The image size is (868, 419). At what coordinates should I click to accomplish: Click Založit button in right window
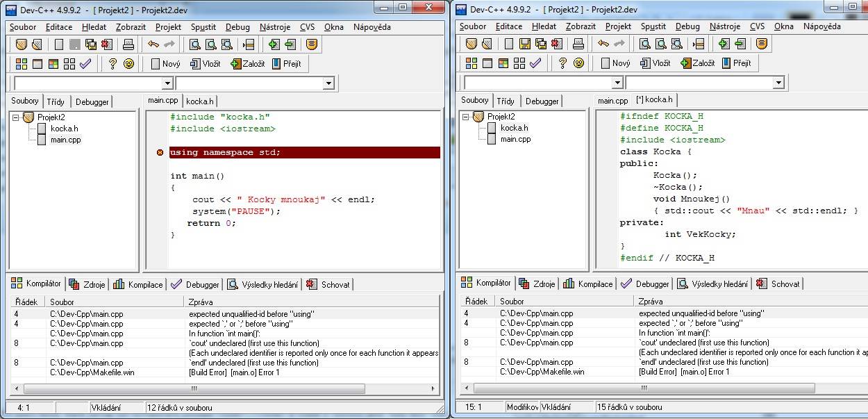click(x=698, y=63)
